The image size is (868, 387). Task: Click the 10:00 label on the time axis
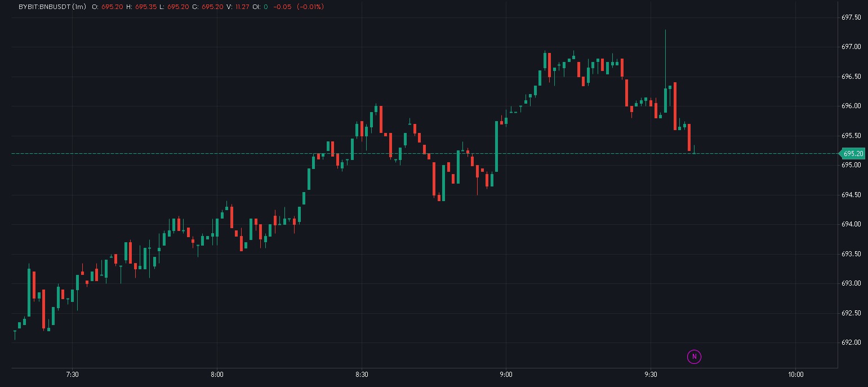tap(795, 373)
